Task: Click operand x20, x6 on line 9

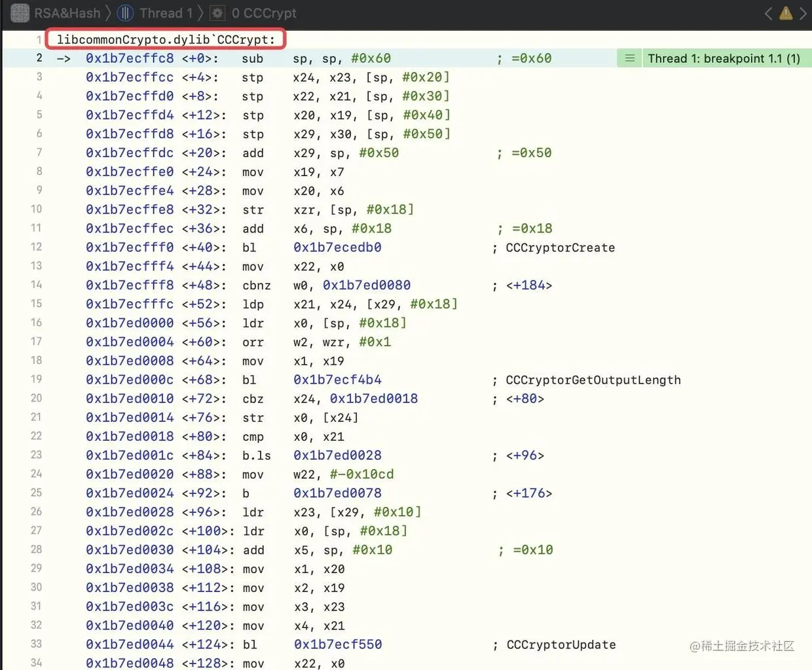Action: 319,191
